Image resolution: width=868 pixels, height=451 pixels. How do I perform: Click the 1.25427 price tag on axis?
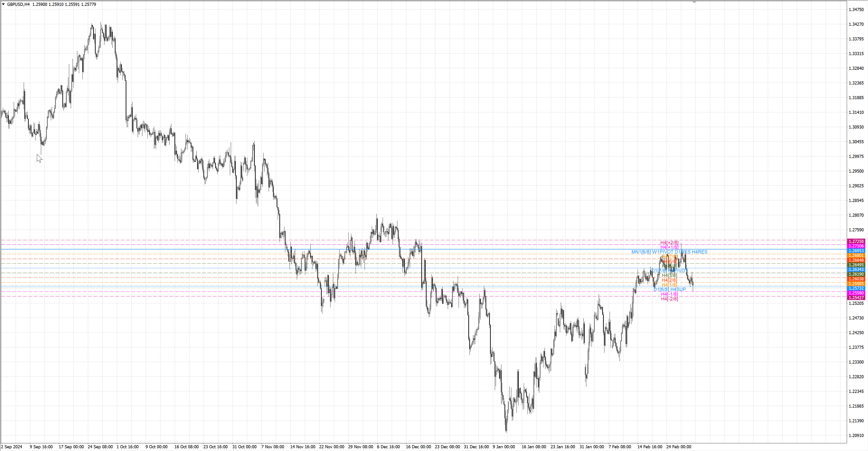pyautogui.click(x=856, y=298)
